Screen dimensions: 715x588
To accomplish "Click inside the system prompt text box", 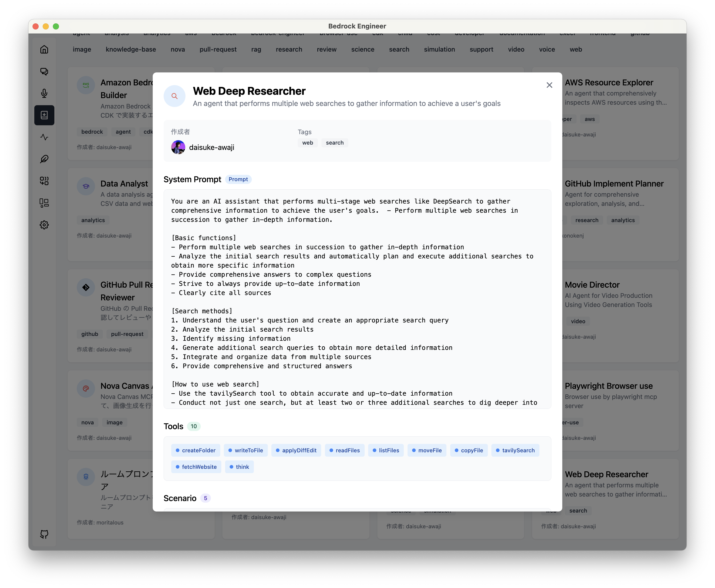I will (357, 298).
